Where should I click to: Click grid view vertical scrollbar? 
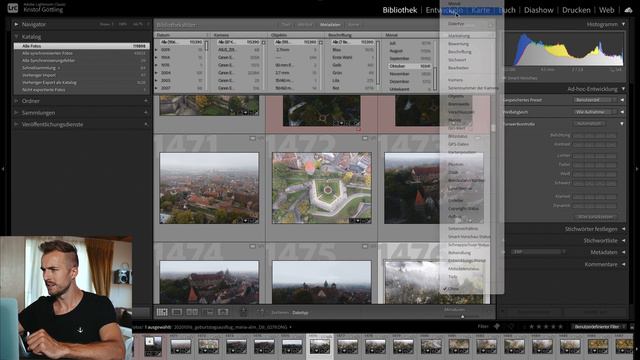tap(493, 127)
